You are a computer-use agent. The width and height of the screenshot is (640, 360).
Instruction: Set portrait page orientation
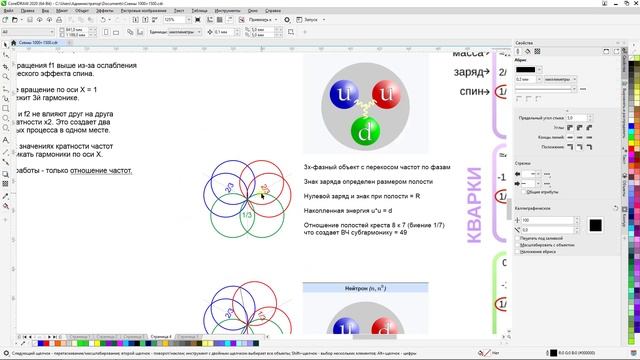click(x=106, y=32)
